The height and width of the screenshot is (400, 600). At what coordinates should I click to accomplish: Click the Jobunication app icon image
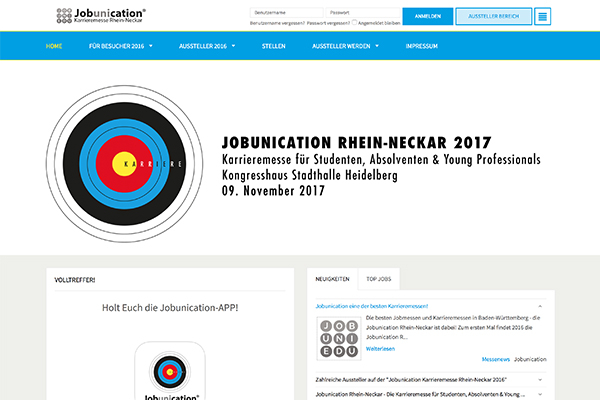coord(170,371)
